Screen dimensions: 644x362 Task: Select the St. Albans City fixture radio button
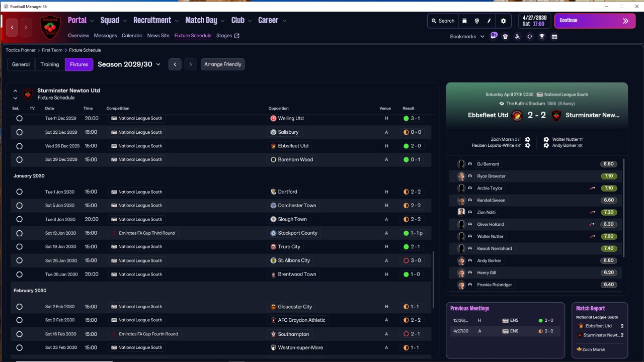(x=19, y=260)
